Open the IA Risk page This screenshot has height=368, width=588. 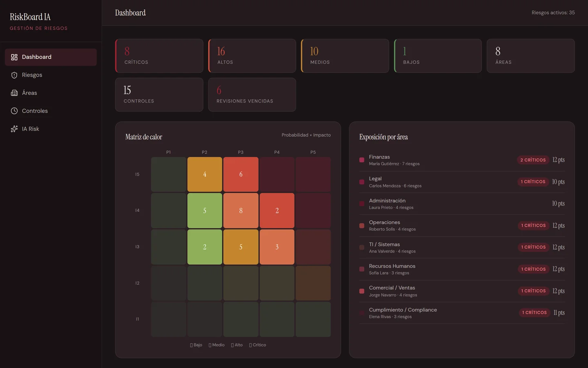51,129
